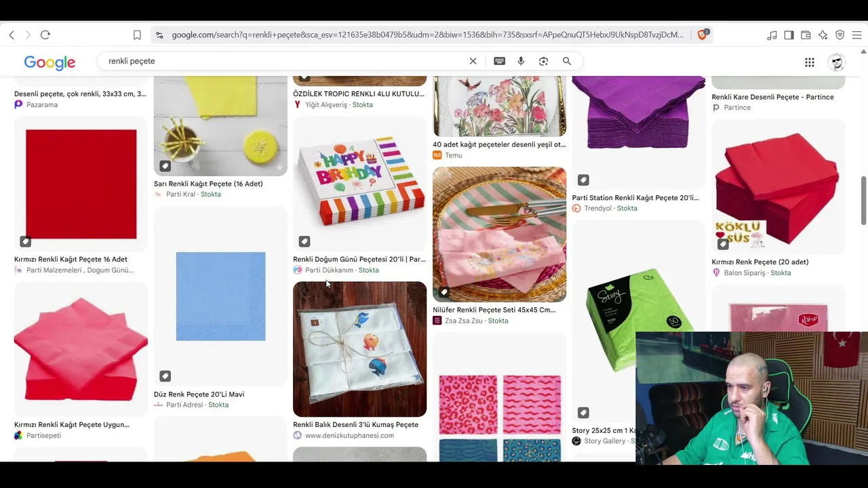The width and height of the screenshot is (868, 488).
Task: Open 'Kırmızı Renkli Kağıt Peçete 16 Adet' result
Action: click(71, 259)
